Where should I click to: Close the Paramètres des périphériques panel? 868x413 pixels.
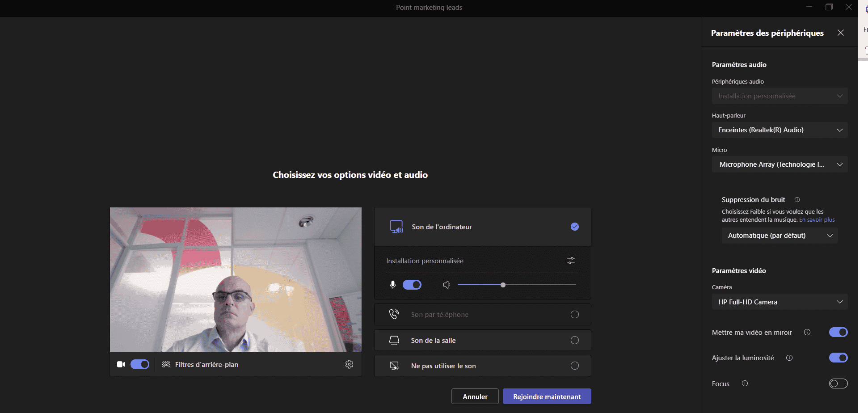tap(841, 33)
